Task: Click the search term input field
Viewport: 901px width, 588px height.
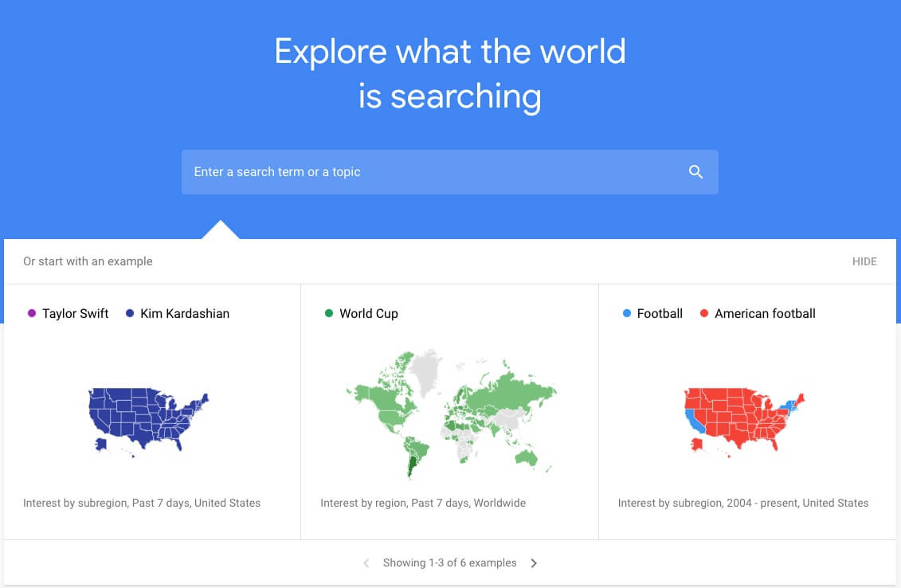Action: [x=430, y=172]
